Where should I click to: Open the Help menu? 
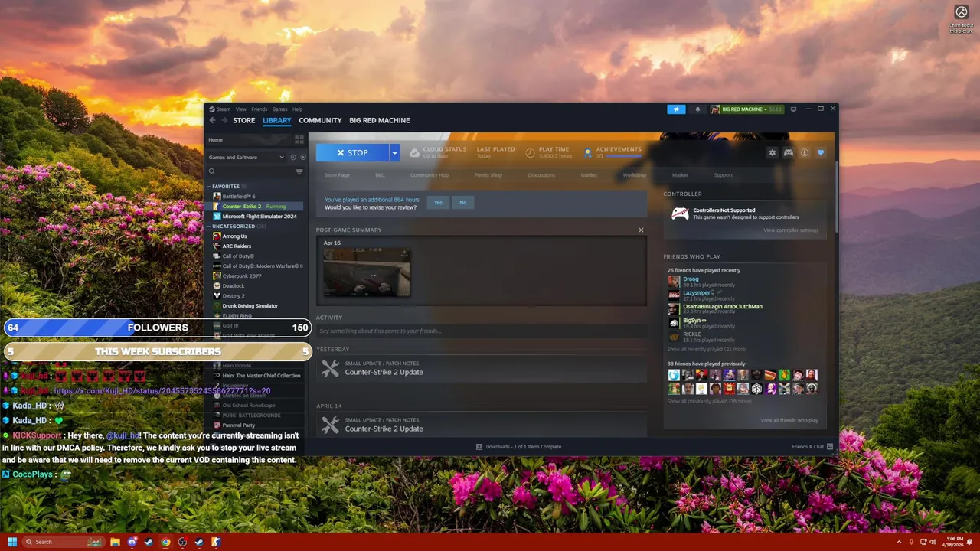(x=297, y=109)
